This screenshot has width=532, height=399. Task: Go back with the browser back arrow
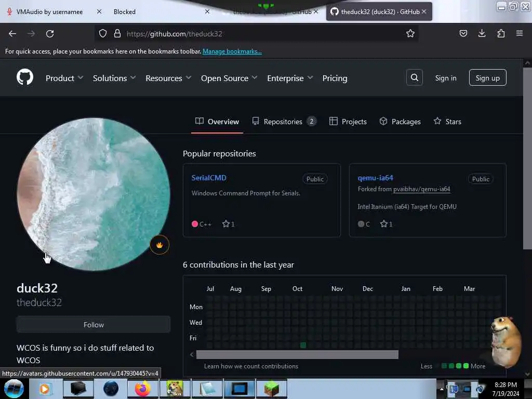pos(12,34)
